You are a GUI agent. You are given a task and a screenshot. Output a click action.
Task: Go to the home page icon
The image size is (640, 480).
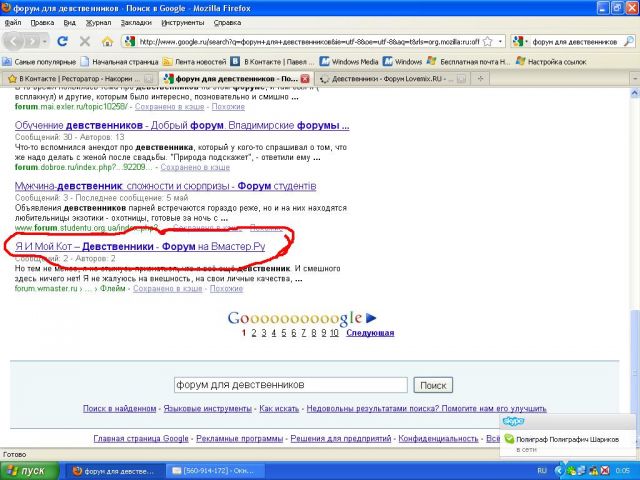click(x=106, y=41)
